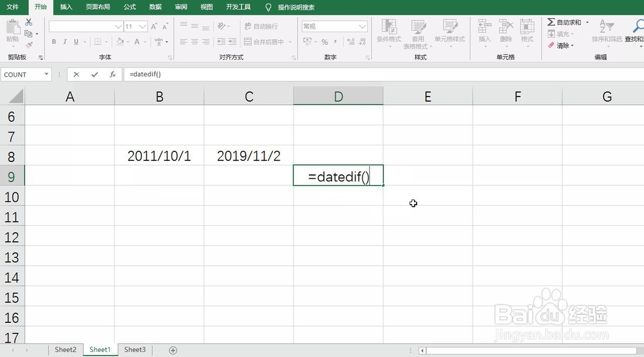Click the text Orientation icon
Viewport: 644px width, 357px height.
click(x=222, y=26)
